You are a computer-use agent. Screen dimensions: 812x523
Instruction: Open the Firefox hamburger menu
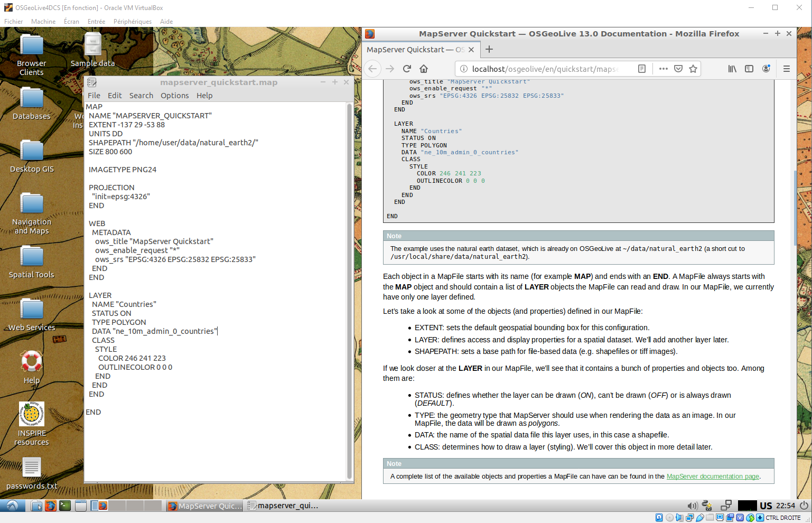(787, 69)
